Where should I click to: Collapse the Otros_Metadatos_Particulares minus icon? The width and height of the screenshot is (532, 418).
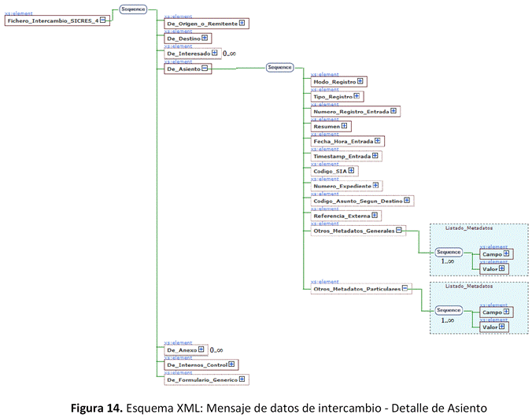pos(405,288)
